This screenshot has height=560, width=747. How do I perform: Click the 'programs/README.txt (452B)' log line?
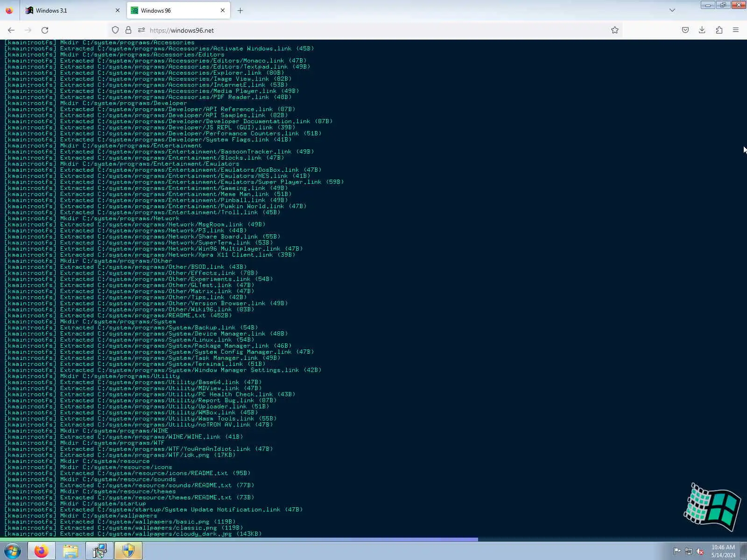[x=118, y=315]
